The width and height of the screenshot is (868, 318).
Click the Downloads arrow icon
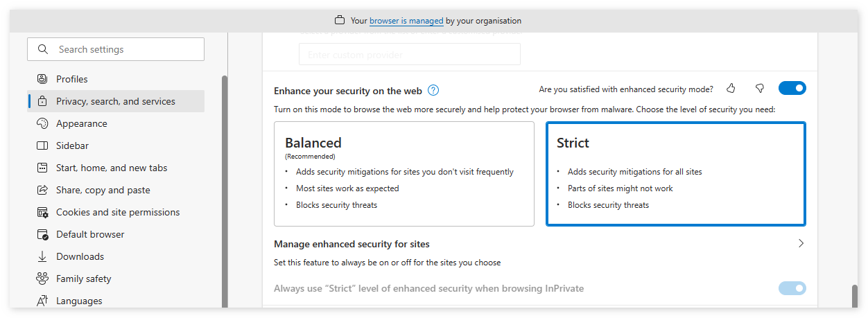tap(42, 256)
